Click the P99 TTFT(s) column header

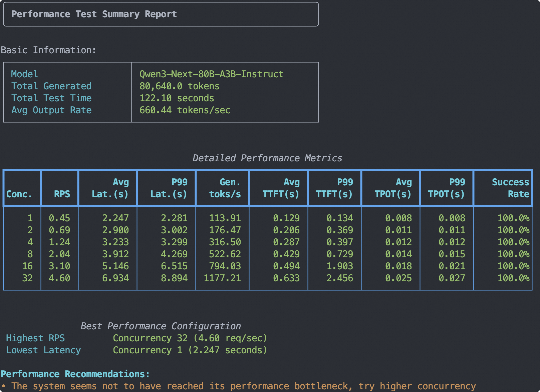tap(334, 188)
